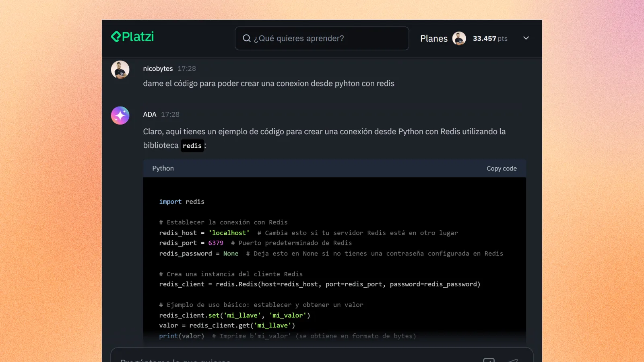This screenshot has width=644, height=362.
Task: Click the inline 'redis' code tag
Action: tap(192, 146)
